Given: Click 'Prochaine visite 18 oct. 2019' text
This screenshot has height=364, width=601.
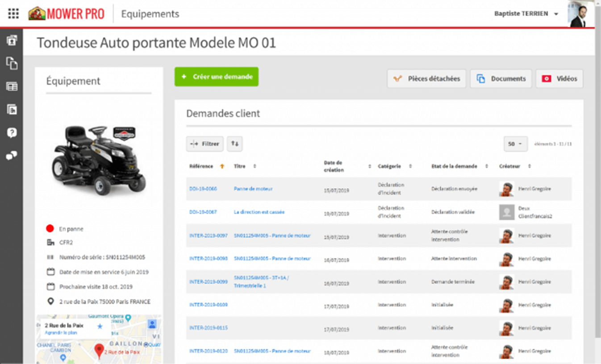Looking at the screenshot, I should pyautogui.click(x=96, y=286).
